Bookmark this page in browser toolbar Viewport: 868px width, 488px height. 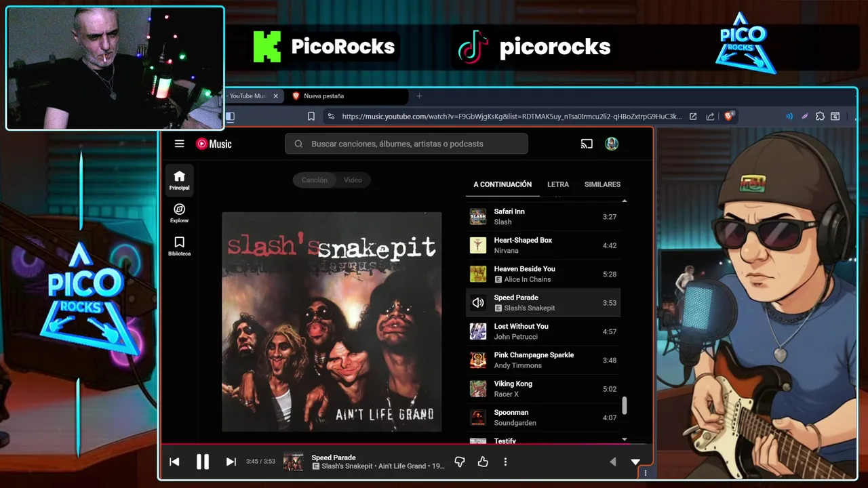click(311, 117)
